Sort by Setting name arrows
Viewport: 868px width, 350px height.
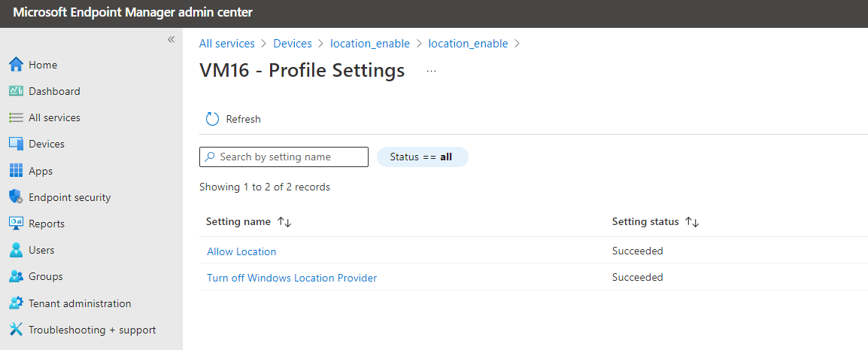284,222
